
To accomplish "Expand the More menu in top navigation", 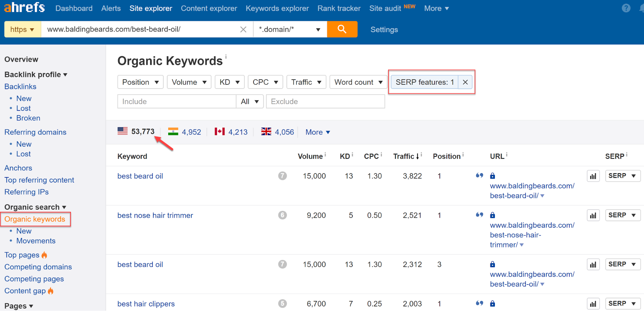I will click(x=436, y=8).
